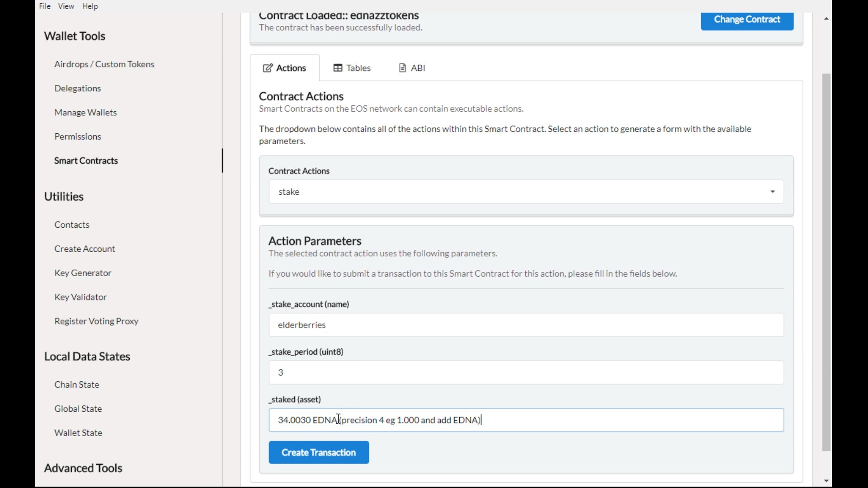
Task: Open Register Voting Proxy
Action: pyautogui.click(x=96, y=321)
